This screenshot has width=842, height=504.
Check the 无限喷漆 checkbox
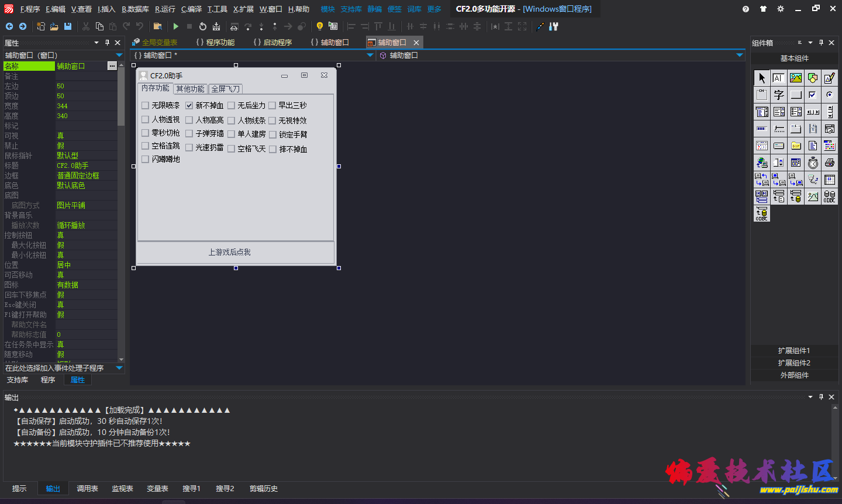tap(146, 106)
